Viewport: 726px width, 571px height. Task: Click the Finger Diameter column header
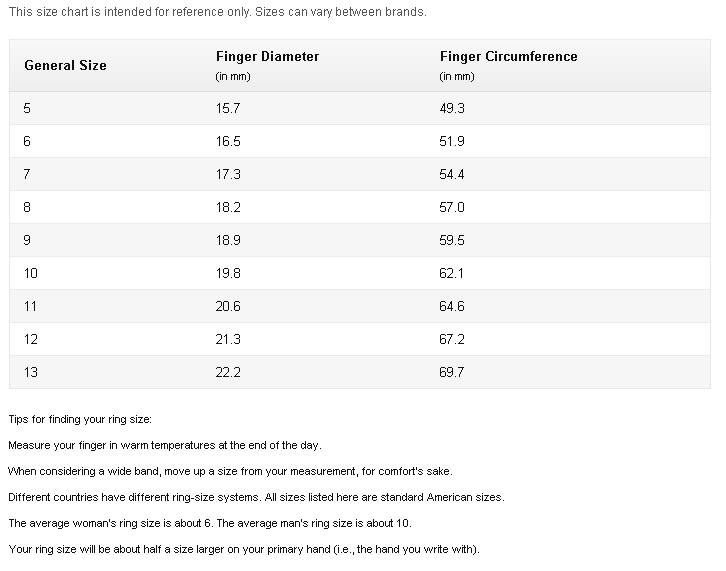267,57
